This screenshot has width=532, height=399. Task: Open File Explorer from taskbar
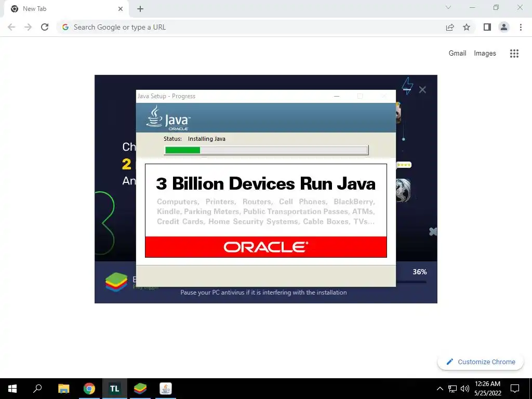click(63, 389)
